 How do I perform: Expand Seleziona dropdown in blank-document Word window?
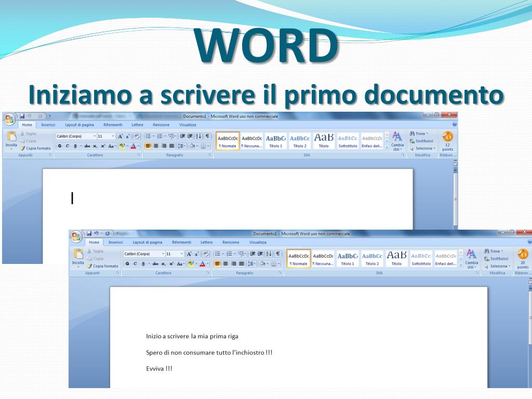click(x=434, y=148)
